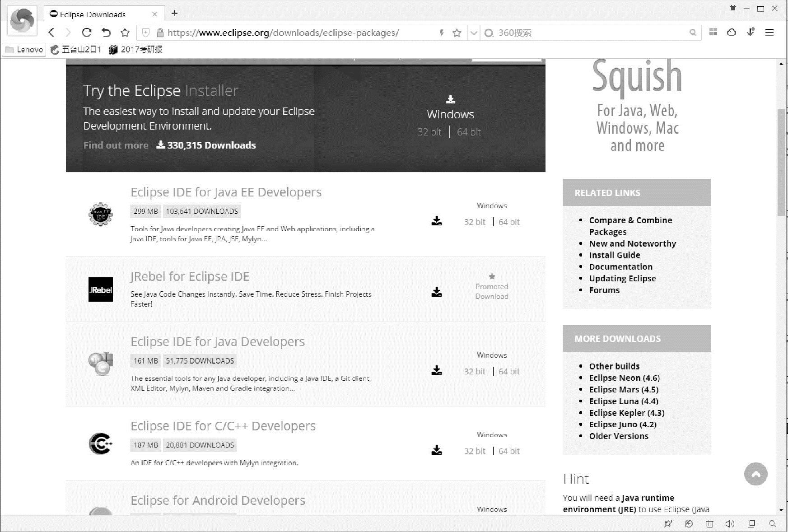Open the Install Guide link
The height and width of the screenshot is (532, 788).
pos(614,255)
